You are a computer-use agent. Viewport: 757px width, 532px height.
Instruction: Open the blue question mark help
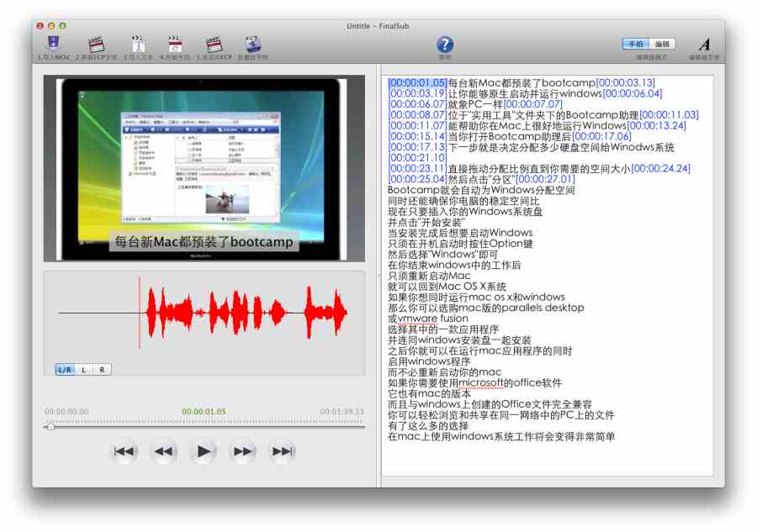coord(445,45)
